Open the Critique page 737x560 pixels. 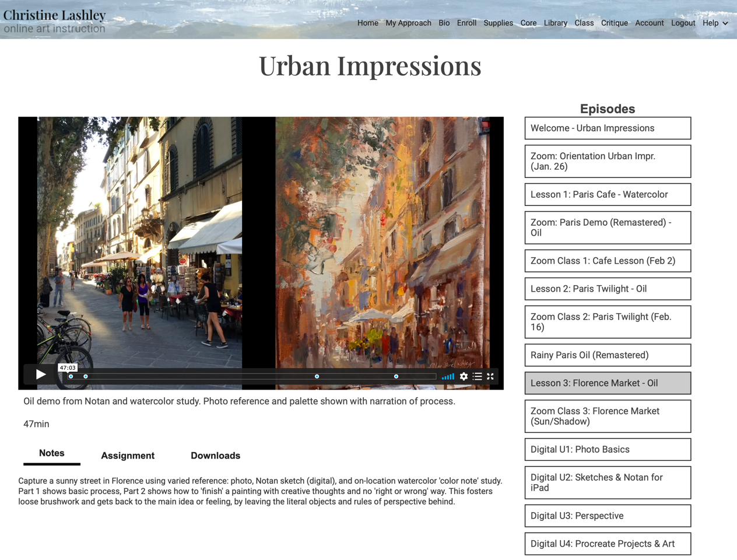coord(615,23)
